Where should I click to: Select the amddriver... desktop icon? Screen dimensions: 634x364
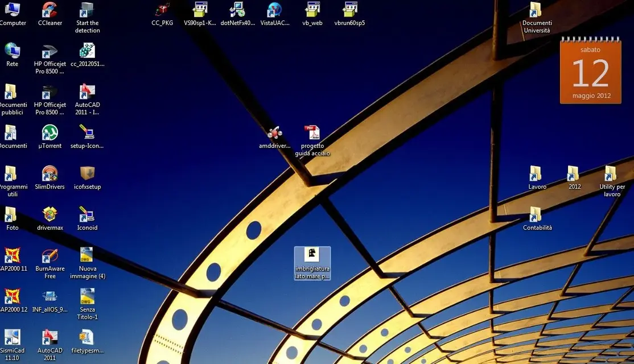(274, 137)
